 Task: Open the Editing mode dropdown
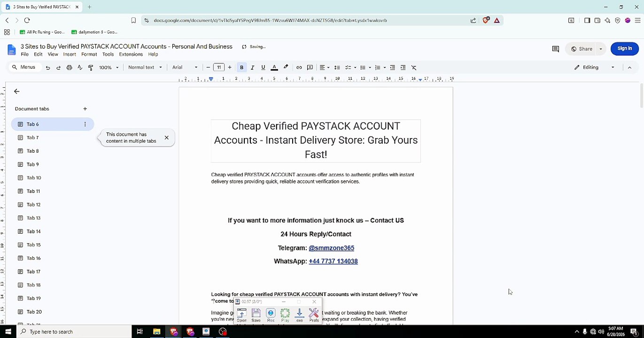pyautogui.click(x=594, y=68)
